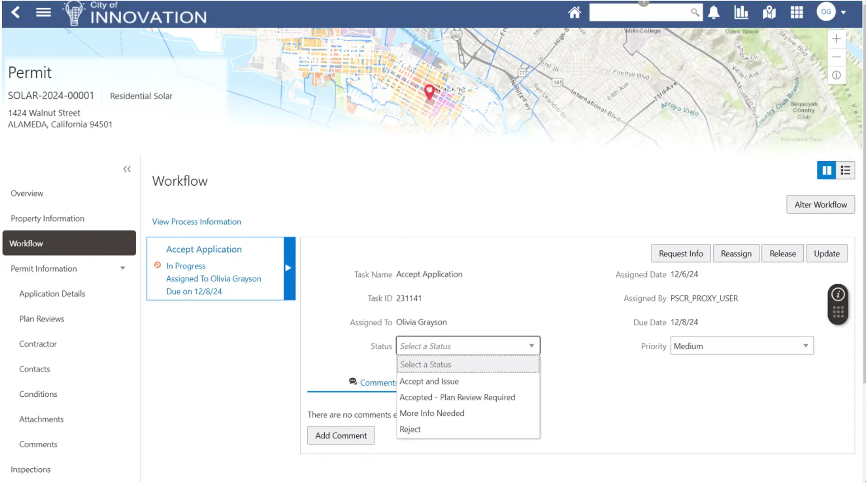868x488 pixels.
Task: Open the Priority dropdown
Action: tap(742, 346)
